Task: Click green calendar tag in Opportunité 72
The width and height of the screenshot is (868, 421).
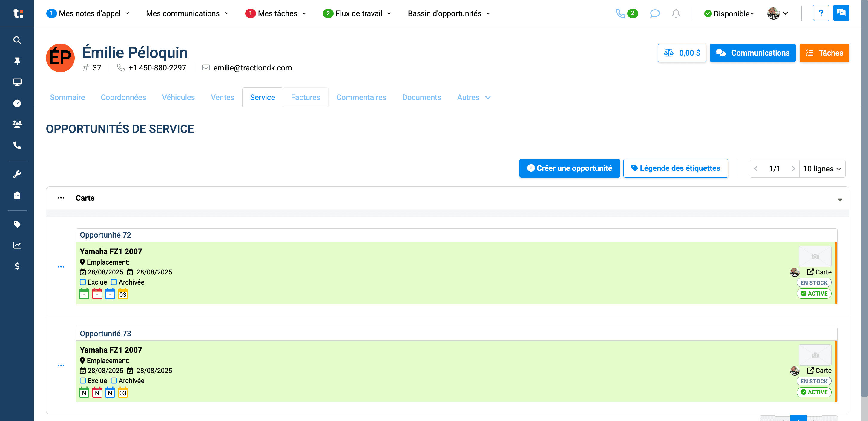Action: tap(84, 294)
